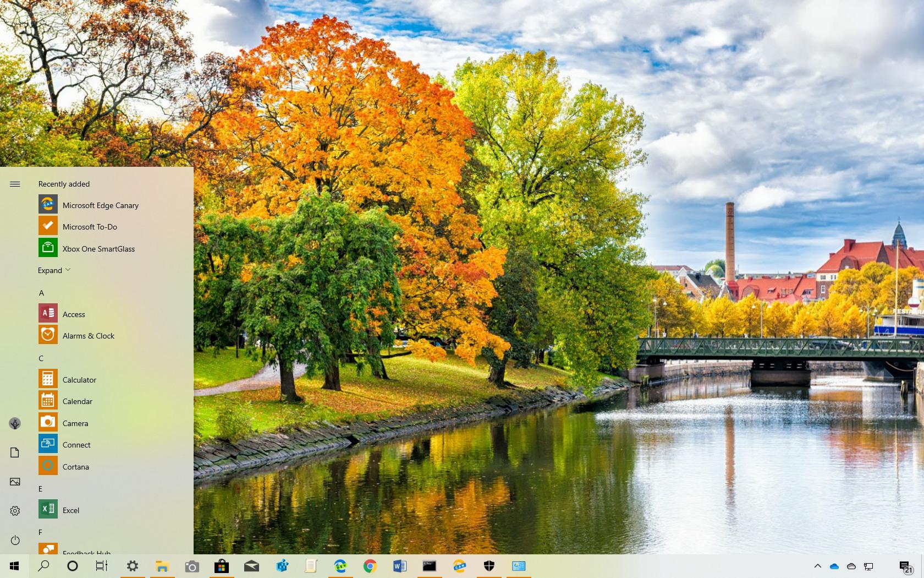Open Microsoft Edge Canary from the taskbar
Image resolution: width=924 pixels, height=578 pixels.
(x=459, y=566)
